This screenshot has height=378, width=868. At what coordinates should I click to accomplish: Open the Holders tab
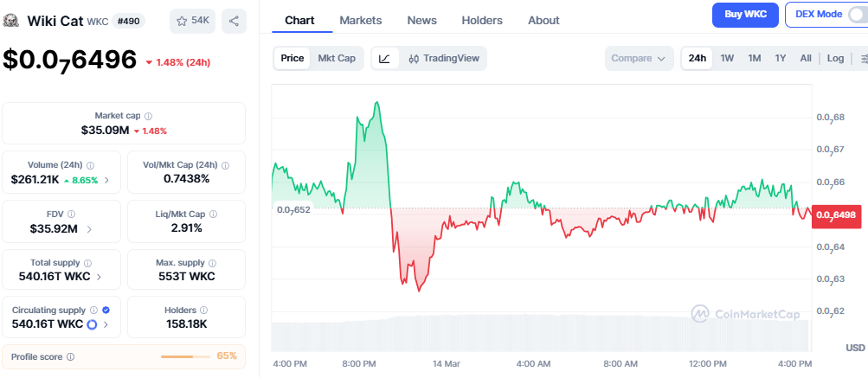pyautogui.click(x=481, y=20)
